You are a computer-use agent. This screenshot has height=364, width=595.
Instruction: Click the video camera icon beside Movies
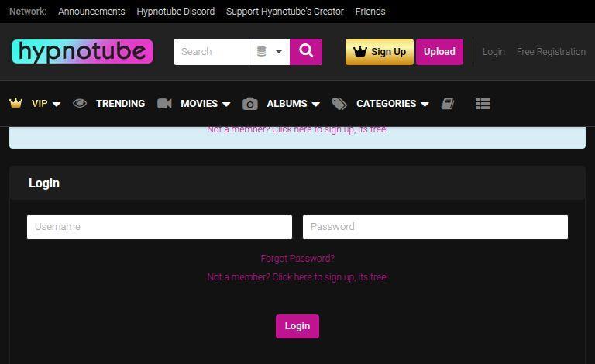(164, 103)
